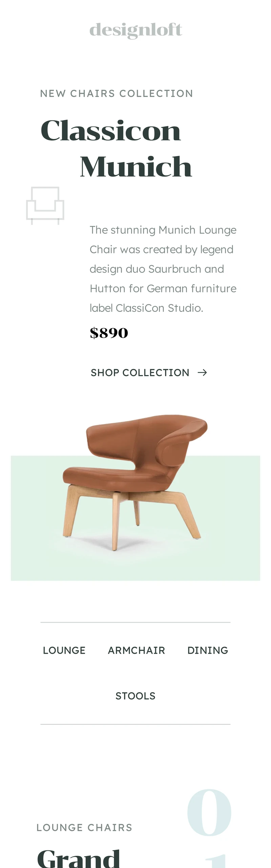Click the Lounge Chairs section label
This screenshot has width=271, height=868.
click(x=84, y=827)
